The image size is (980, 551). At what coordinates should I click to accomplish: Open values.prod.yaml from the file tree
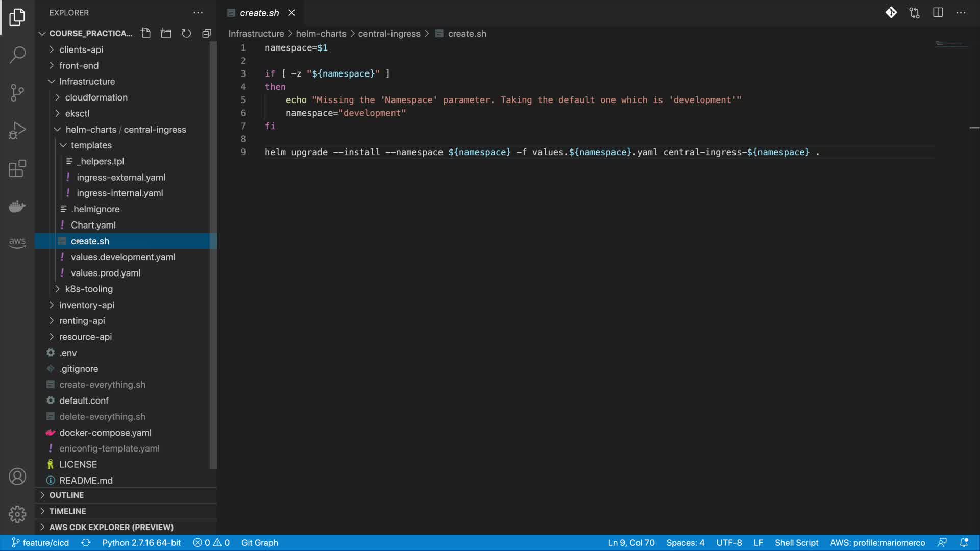pos(106,273)
